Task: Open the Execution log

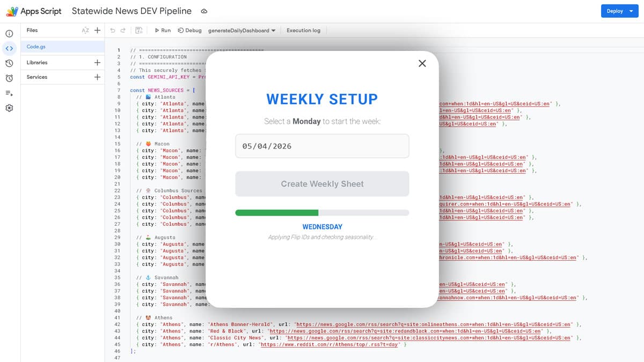Action: coord(303,31)
